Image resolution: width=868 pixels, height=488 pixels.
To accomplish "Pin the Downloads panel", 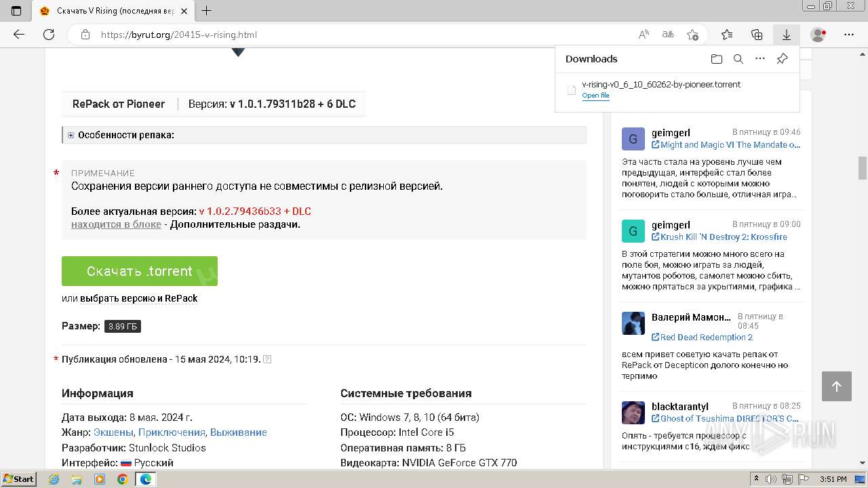I will [x=782, y=59].
